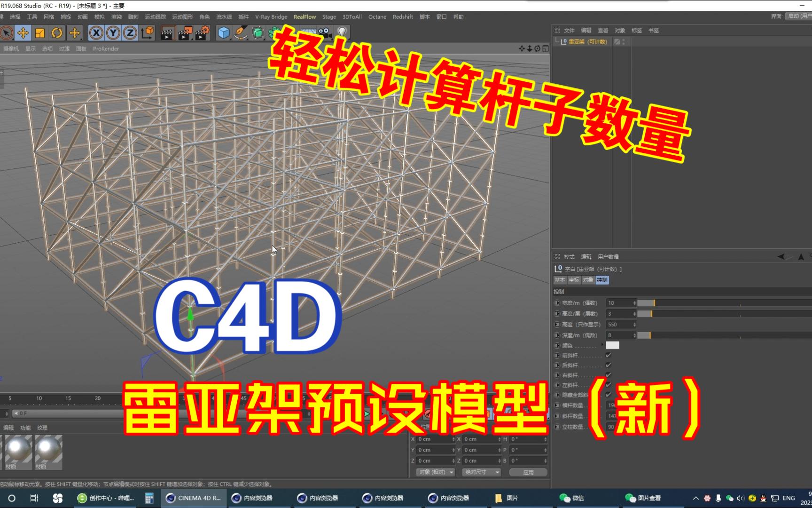Add a Cube primitive object
The height and width of the screenshot is (508, 812).
point(224,33)
